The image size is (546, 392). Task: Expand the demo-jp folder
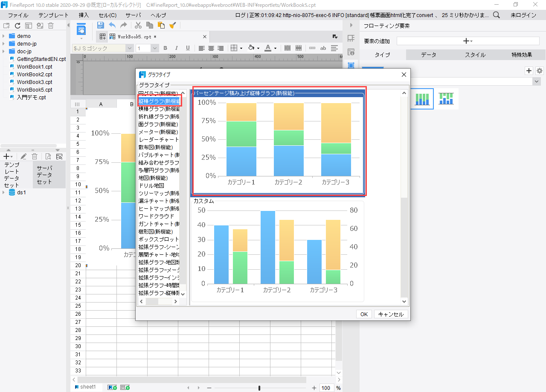click(4, 44)
